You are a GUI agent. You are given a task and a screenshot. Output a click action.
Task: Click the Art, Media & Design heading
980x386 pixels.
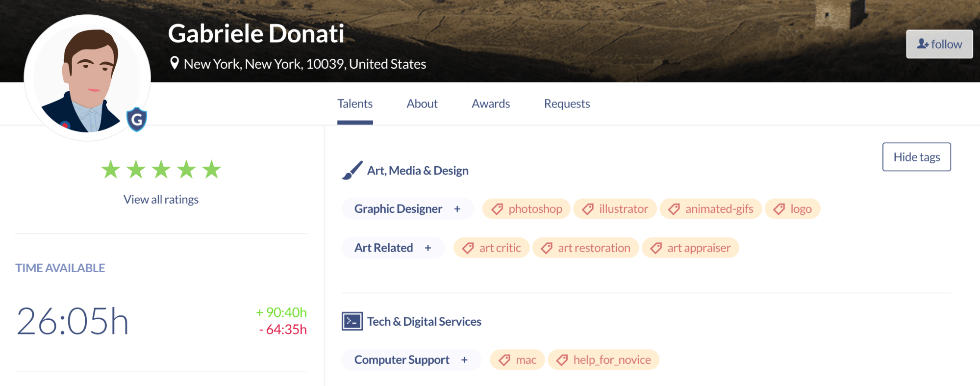click(418, 171)
